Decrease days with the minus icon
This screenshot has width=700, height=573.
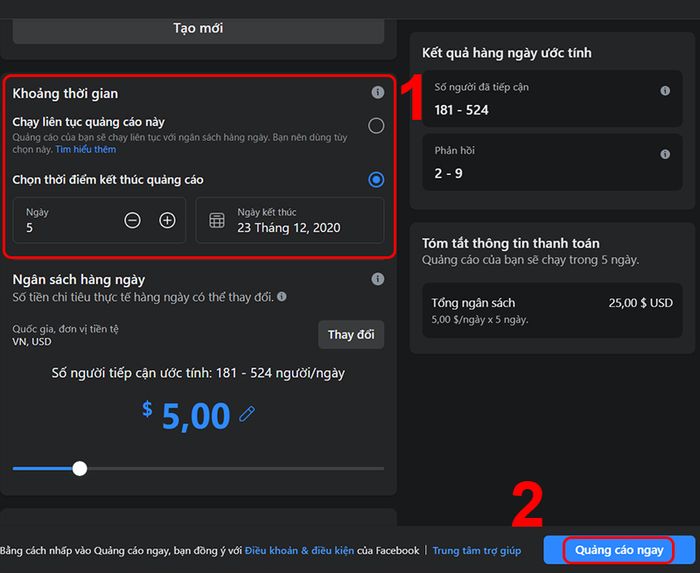pyautogui.click(x=132, y=220)
